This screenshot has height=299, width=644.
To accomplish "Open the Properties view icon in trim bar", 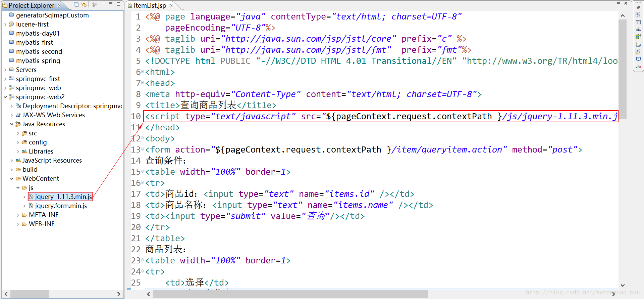I will (638, 22).
